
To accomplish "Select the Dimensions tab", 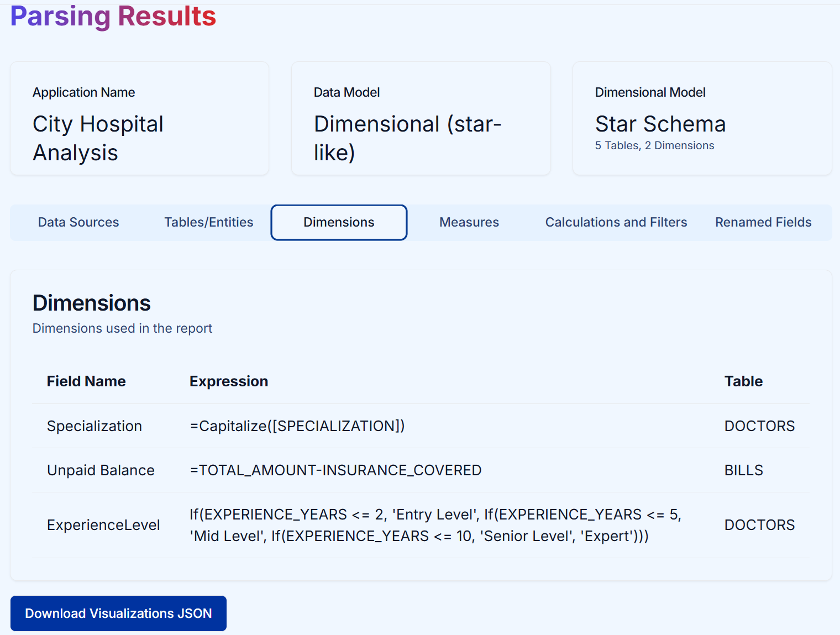I will 339,222.
